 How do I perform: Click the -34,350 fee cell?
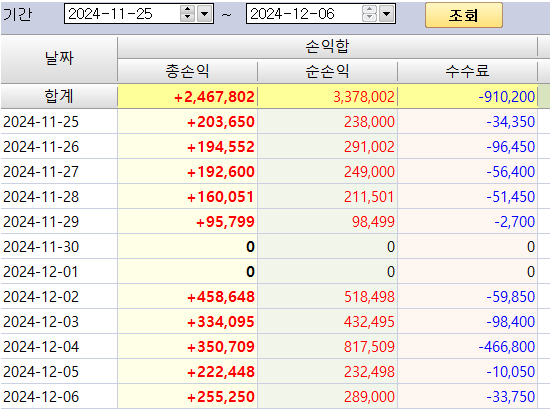467,122
